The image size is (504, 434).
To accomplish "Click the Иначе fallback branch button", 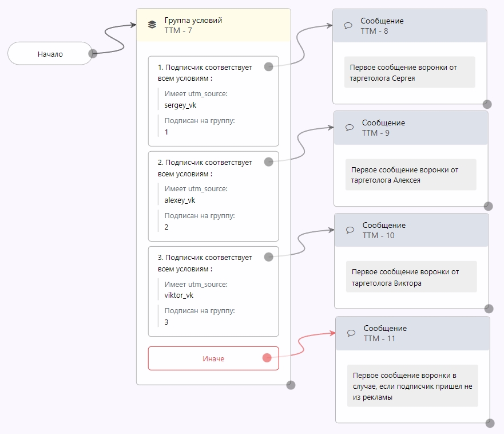I will [x=213, y=358].
